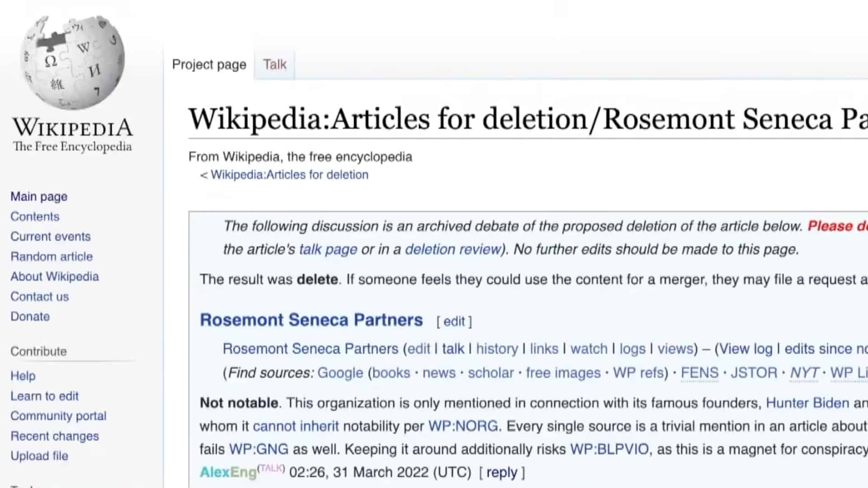Click WP refs in Find sources
Viewport: 868px width, 488px height.
[x=638, y=373]
